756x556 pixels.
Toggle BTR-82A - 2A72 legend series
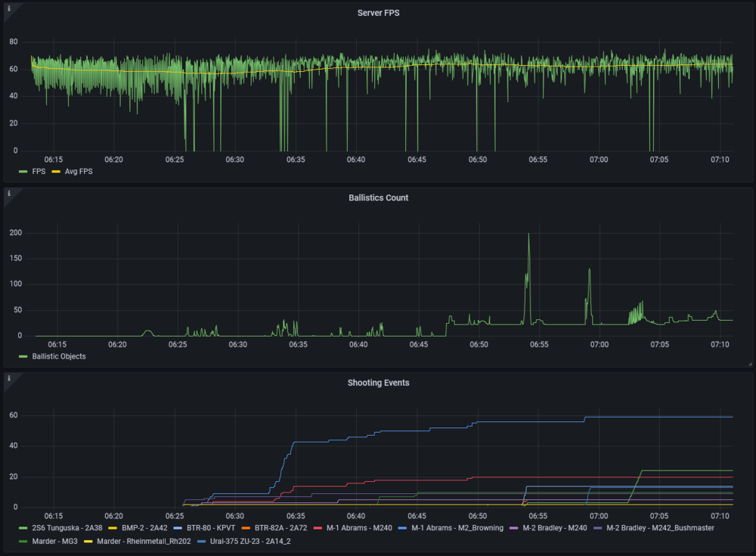(x=280, y=528)
